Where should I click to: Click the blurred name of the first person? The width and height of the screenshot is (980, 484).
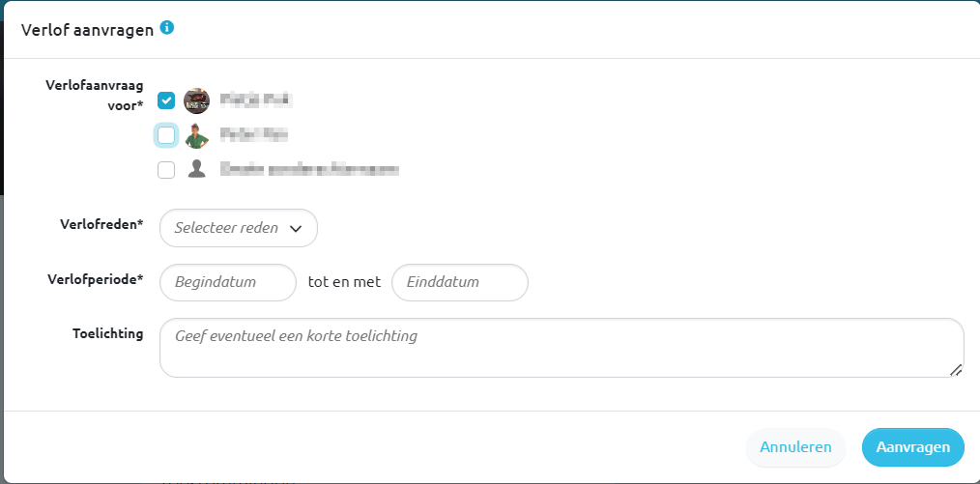[255, 100]
